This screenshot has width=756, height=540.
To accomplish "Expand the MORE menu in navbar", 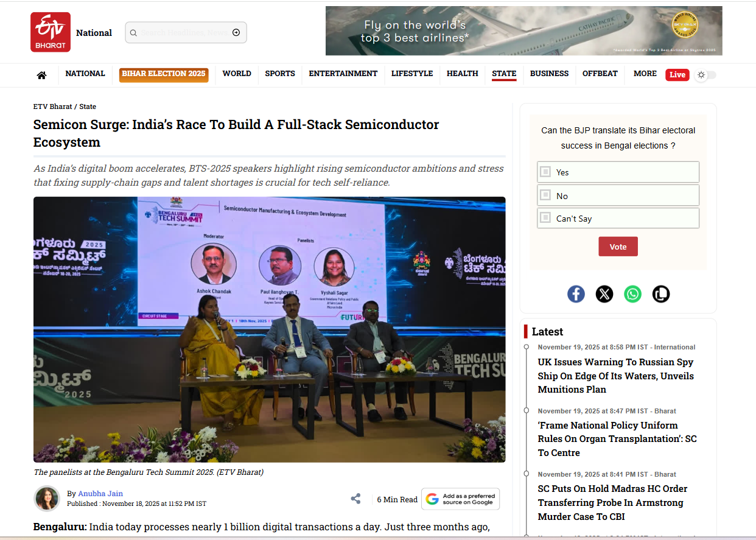I will 645,74.
